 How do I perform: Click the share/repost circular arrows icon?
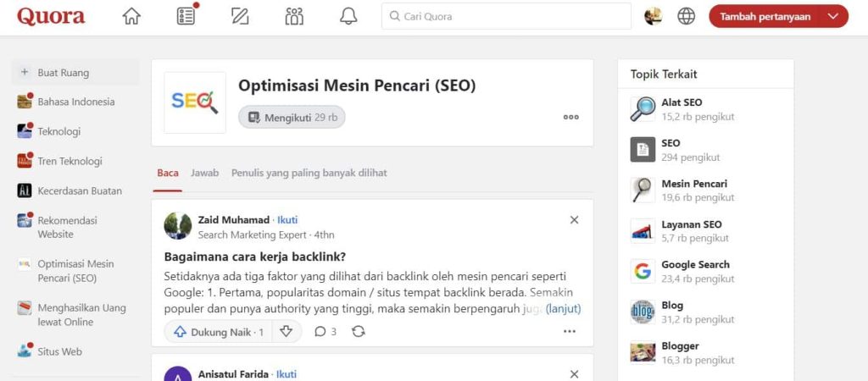pyautogui.click(x=359, y=332)
